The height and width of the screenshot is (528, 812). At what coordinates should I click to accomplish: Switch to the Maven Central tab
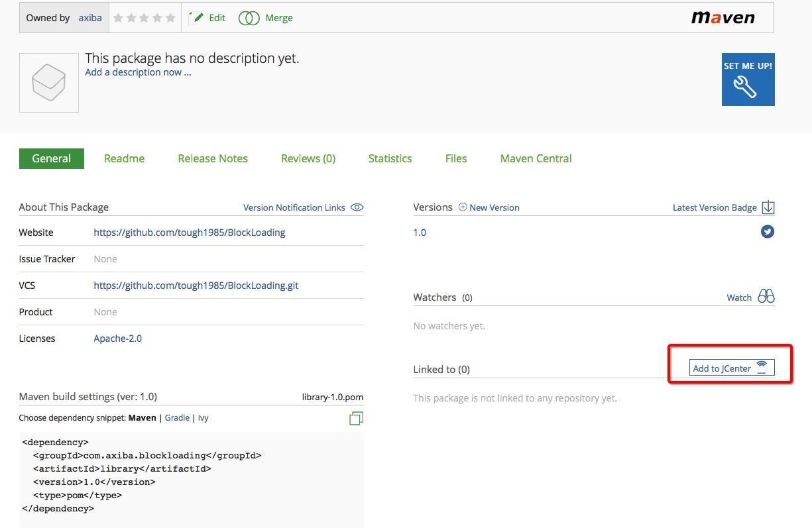536,158
